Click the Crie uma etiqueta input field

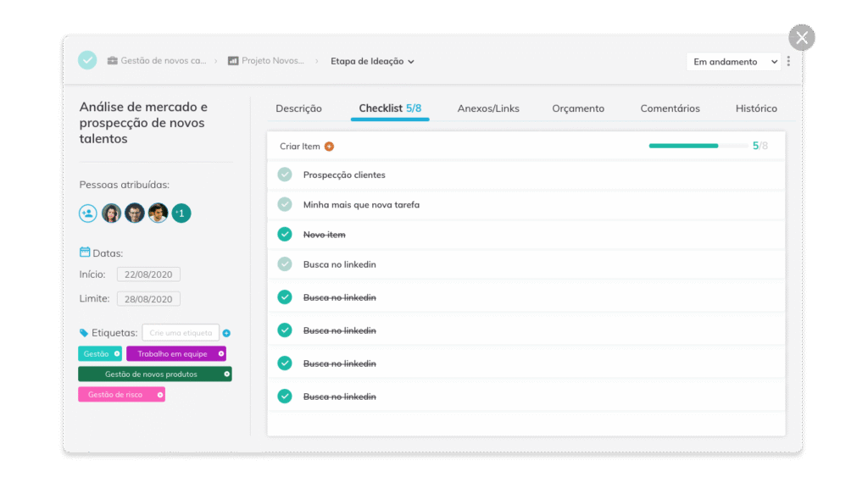(x=180, y=333)
